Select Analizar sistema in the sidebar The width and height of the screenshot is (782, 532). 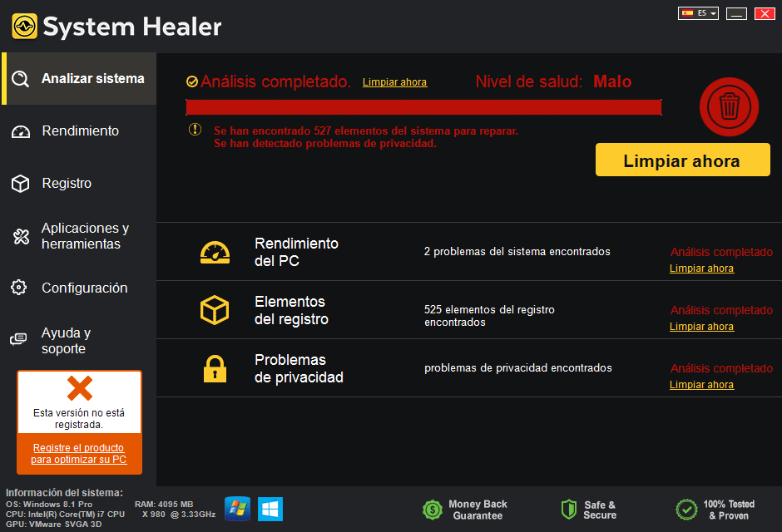click(79, 79)
